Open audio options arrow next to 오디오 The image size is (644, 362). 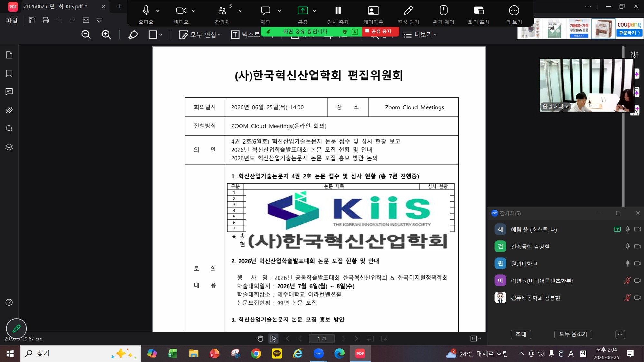(158, 11)
